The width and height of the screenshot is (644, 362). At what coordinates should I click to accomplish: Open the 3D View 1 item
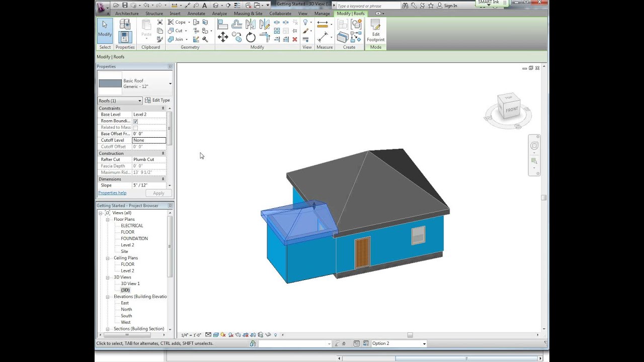(130, 284)
